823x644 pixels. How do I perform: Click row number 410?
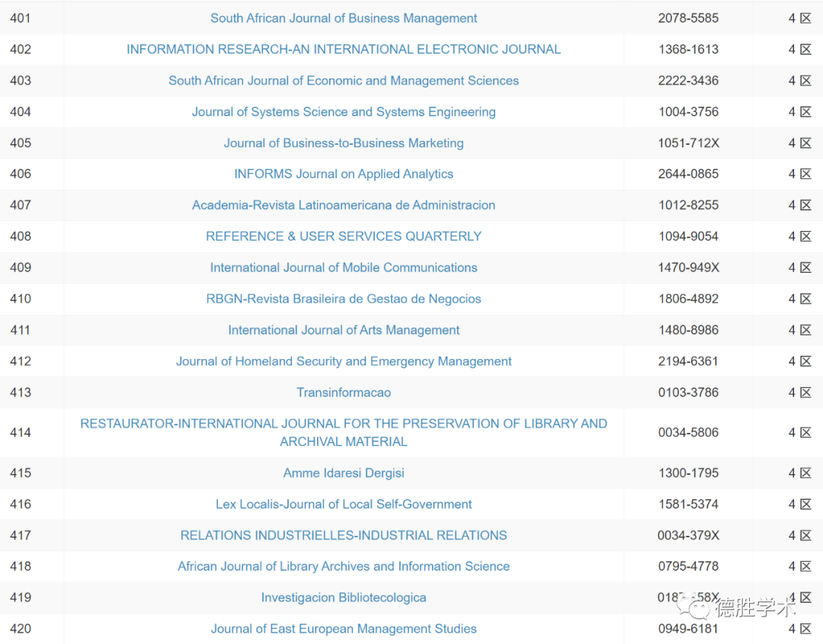coord(21,299)
